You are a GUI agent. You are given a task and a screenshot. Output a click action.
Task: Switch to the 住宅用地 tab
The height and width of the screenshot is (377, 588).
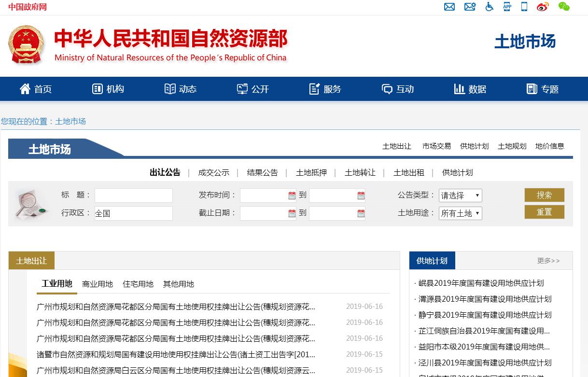point(138,284)
